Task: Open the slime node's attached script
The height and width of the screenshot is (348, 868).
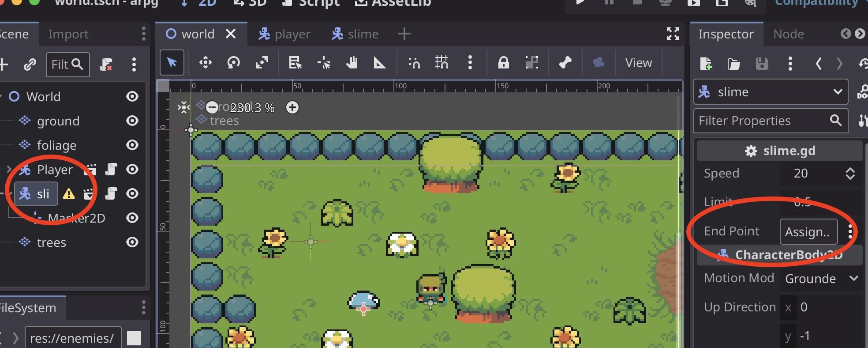Action: (111, 194)
